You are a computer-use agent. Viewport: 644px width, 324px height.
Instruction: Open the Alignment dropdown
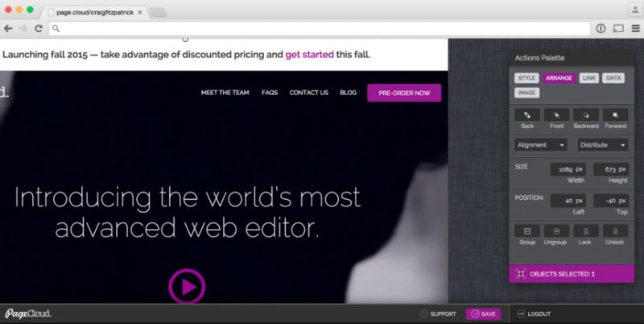(540, 145)
